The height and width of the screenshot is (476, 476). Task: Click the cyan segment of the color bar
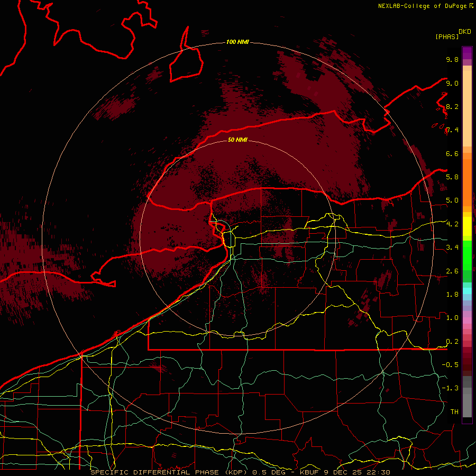click(467, 291)
